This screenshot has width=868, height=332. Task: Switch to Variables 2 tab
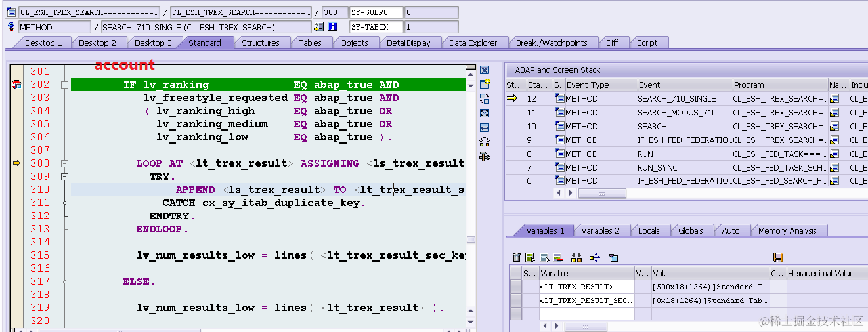600,230
